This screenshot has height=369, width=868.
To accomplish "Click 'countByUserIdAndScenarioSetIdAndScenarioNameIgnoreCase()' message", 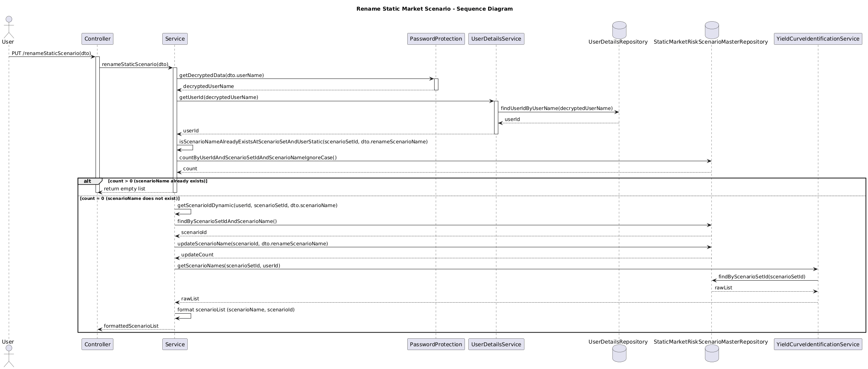I will point(258,158).
